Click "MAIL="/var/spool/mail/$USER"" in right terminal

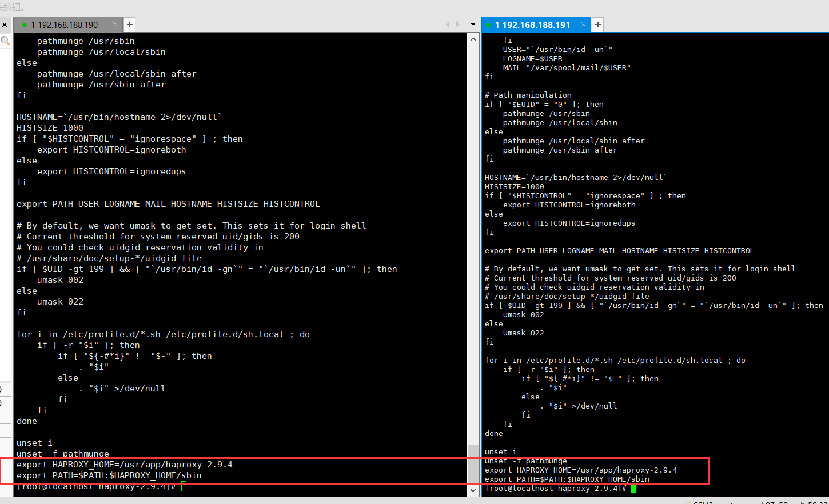[x=567, y=68]
